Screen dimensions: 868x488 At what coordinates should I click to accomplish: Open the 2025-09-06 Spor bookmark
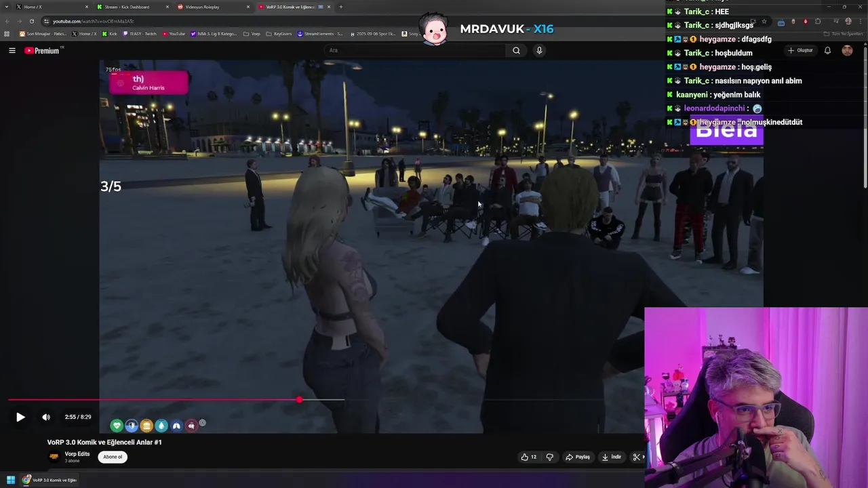374,33
